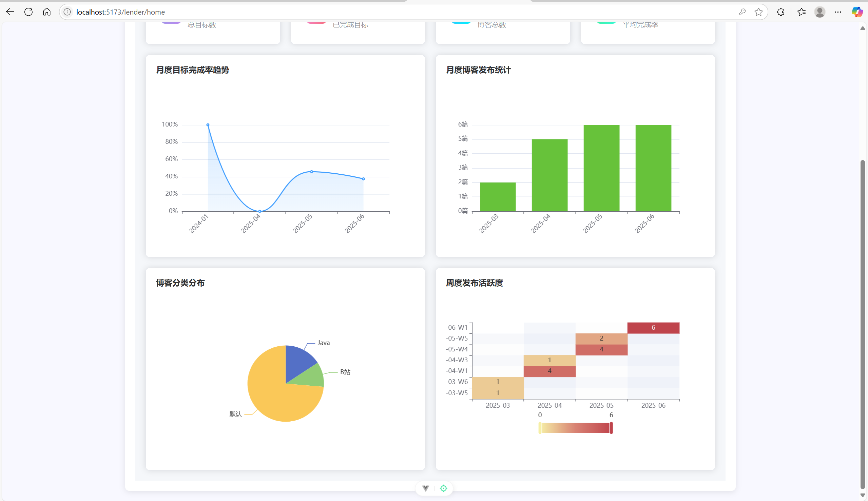This screenshot has width=868, height=501.
Task: Reload the page with refresh icon
Action: point(28,12)
